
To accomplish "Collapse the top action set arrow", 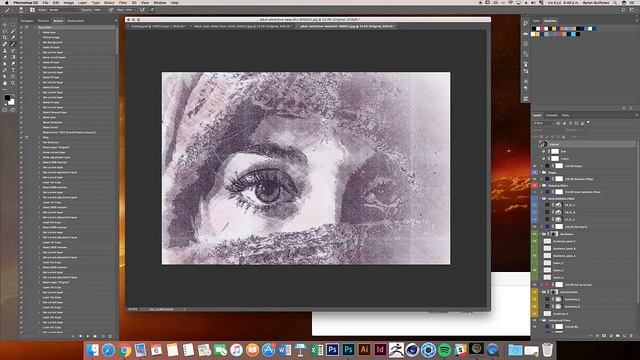I will pyautogui.click(x=36, y=27).
